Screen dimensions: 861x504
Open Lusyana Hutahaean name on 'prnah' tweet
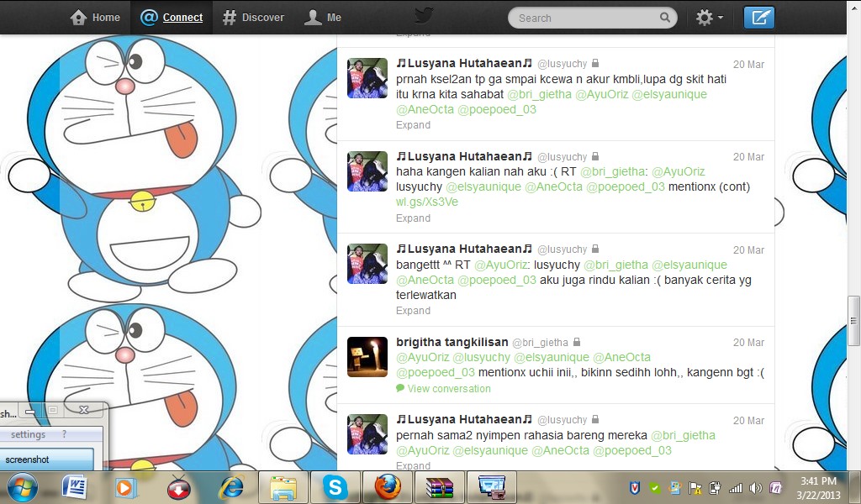[x=464, y=63]
